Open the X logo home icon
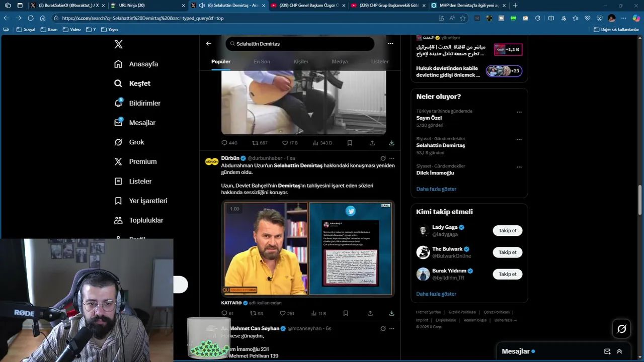Image resolution: width=644 pixels, height=362 pixels. tap(118, 44)
